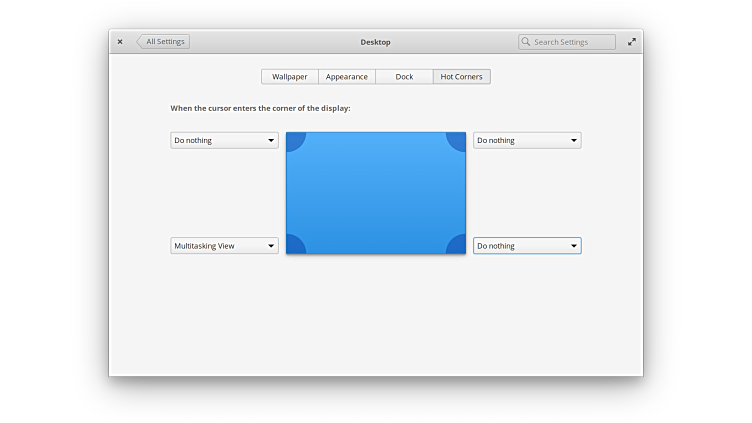Open top-left corner action dropdown
This screenshot has width=752, height=423.
(x=224, y=141)
